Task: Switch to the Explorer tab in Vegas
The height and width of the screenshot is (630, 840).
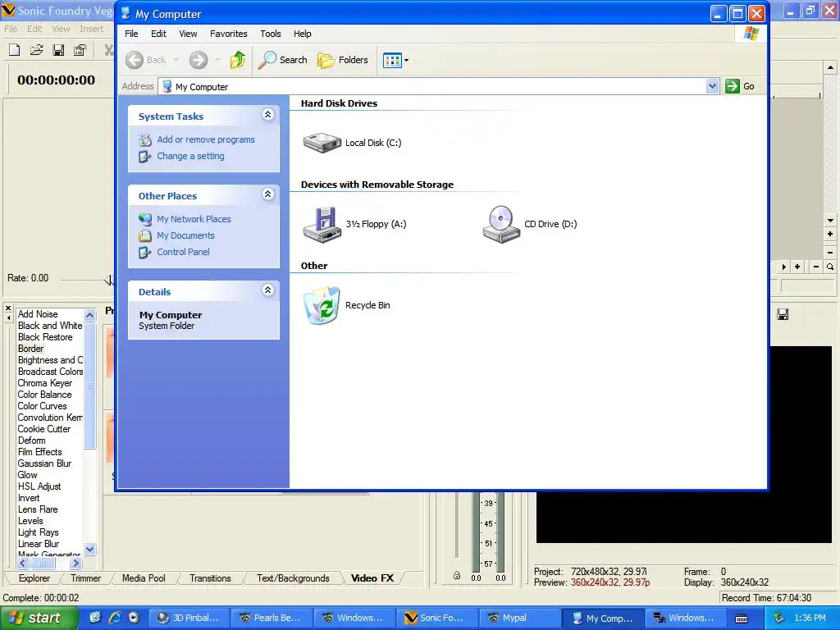Action: click(x=34, y=578)
